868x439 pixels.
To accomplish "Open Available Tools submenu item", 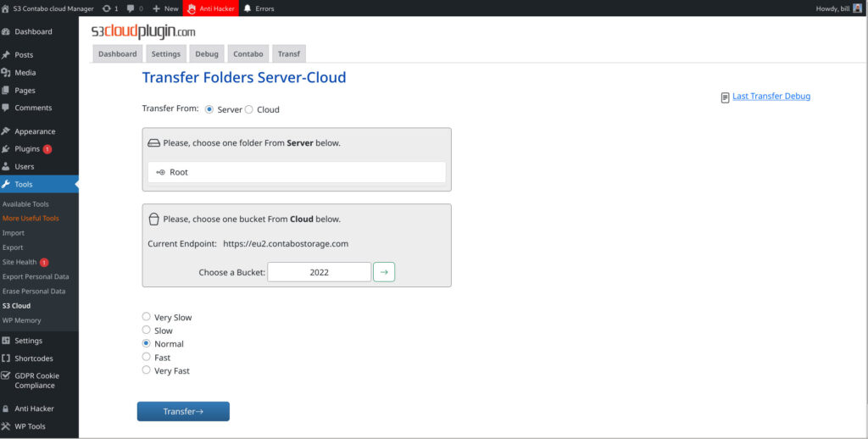I will pyautogui.click(x=25, y=203).
